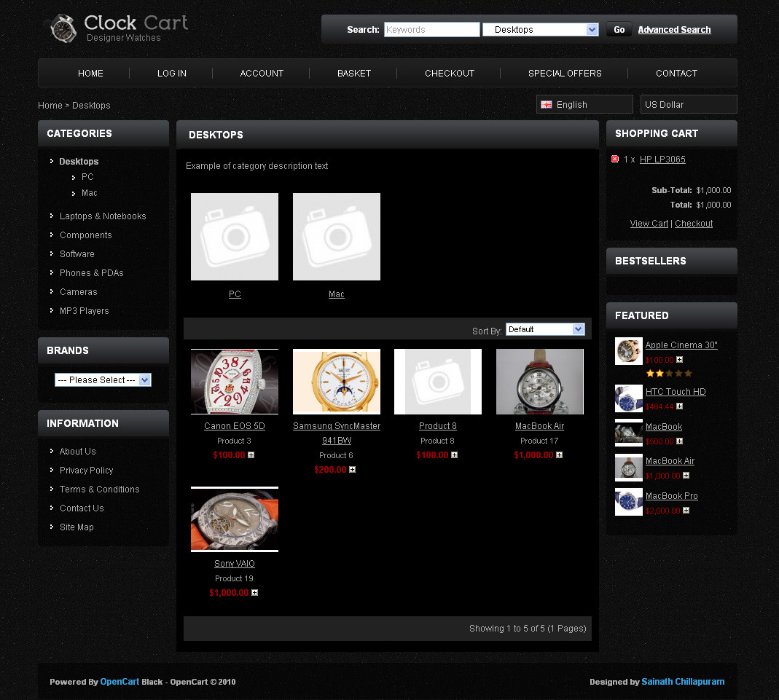779x700 pixels.
Task: Open LOG IN in navigation bar
Action: tap(172, 73)
